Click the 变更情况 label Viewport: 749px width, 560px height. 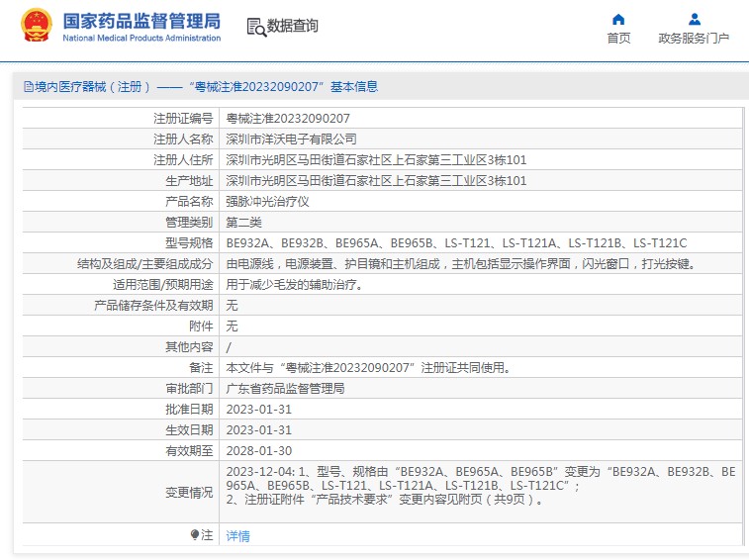click(x=189, y=493)
